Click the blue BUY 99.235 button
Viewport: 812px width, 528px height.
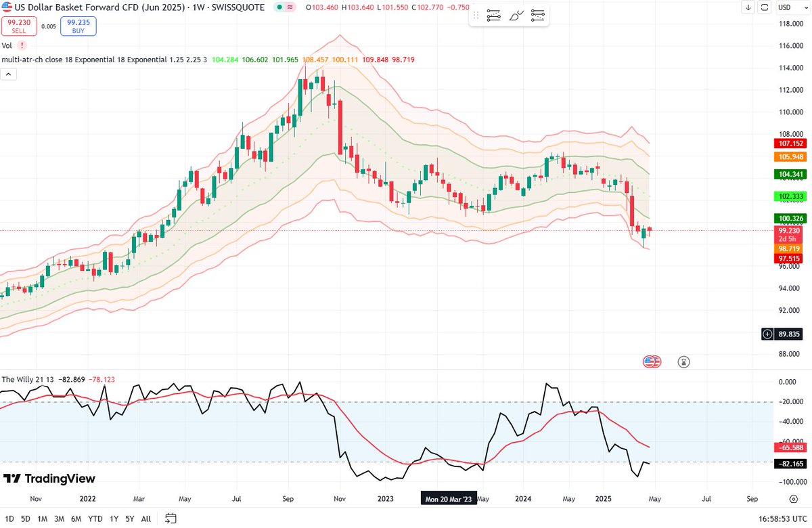tap(78, 26)
